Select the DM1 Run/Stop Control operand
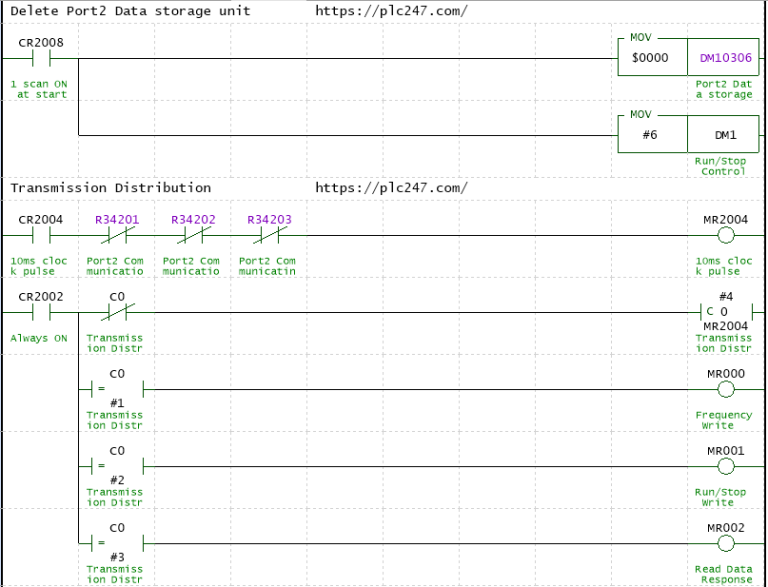Viewport: 768px width, 587px height. 726,134
